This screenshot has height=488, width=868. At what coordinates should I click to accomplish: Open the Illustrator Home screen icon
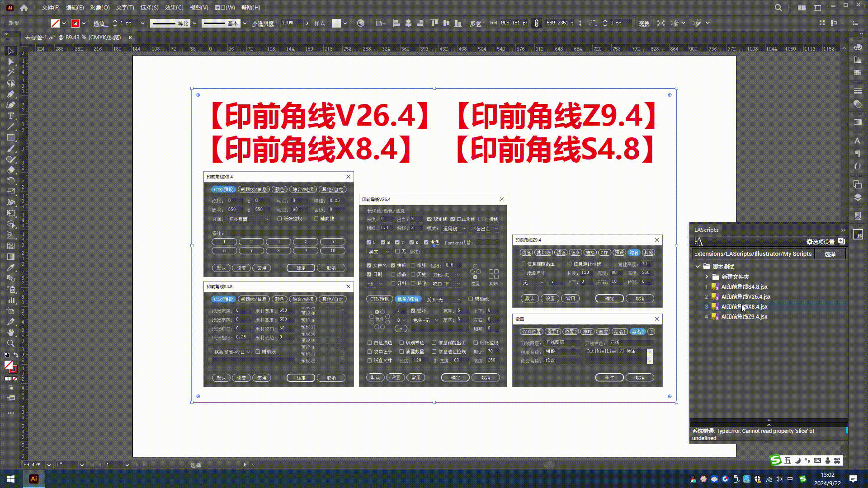coord(24,8)
